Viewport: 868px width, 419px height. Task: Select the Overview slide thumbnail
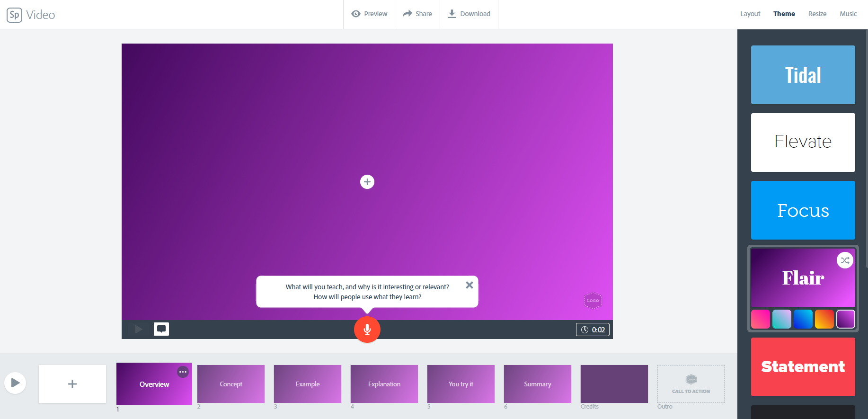click(x=154, y=384)
